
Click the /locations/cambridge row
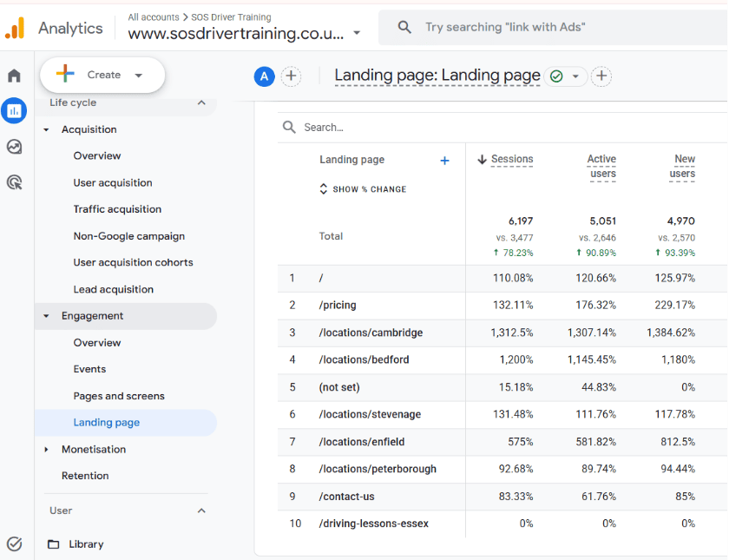502,333
